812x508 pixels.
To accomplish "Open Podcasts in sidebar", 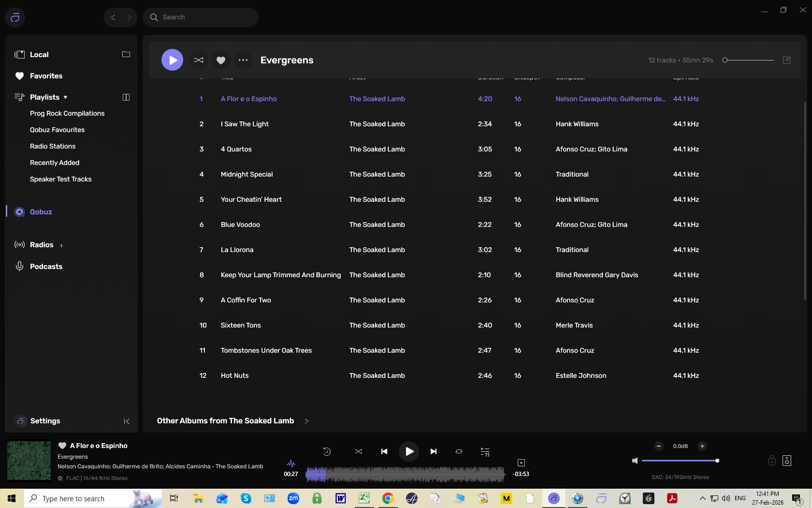I will click(x=46, y=267).
